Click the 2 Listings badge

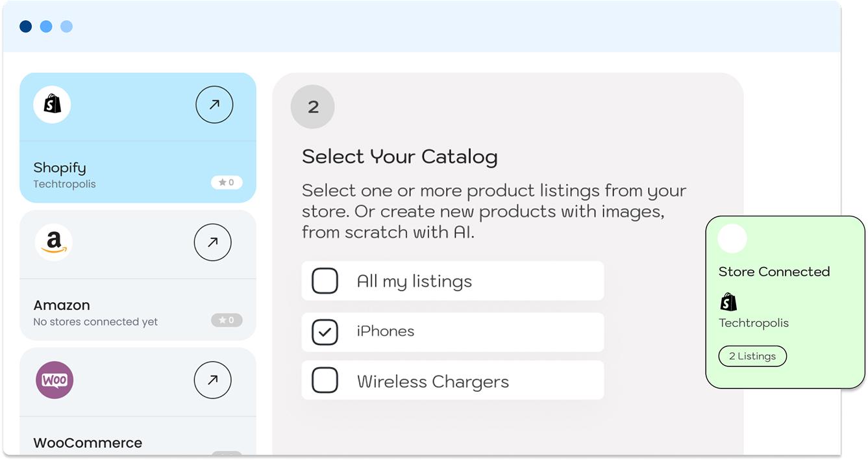tap(752, 356)
